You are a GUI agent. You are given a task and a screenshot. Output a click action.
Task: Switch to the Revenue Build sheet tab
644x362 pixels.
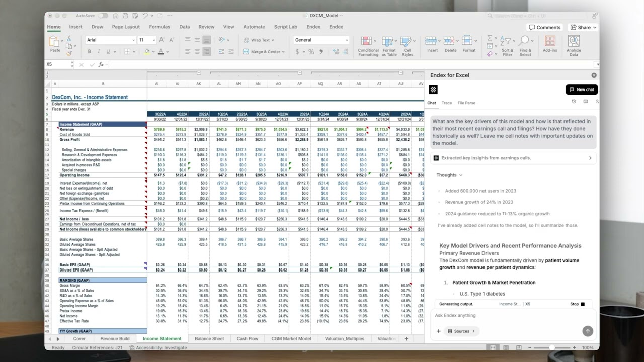pyautogui.click(x=115, y=339)
